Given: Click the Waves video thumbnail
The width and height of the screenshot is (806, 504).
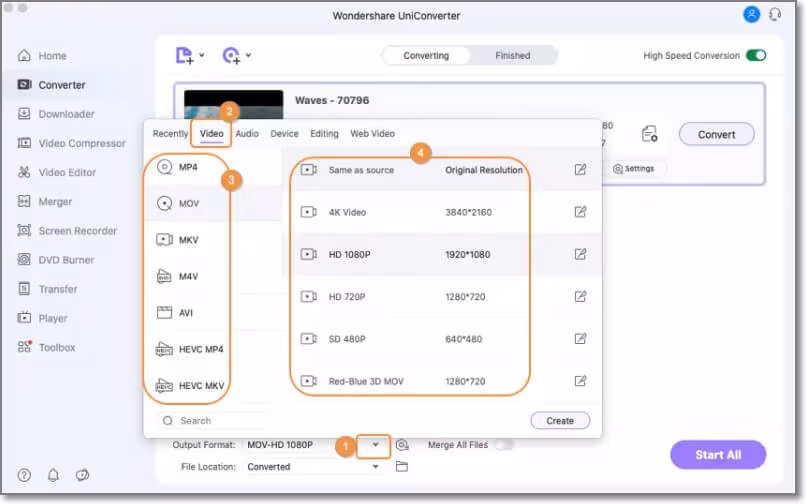Looking at the screenshot, I should (x=233, y=104).
